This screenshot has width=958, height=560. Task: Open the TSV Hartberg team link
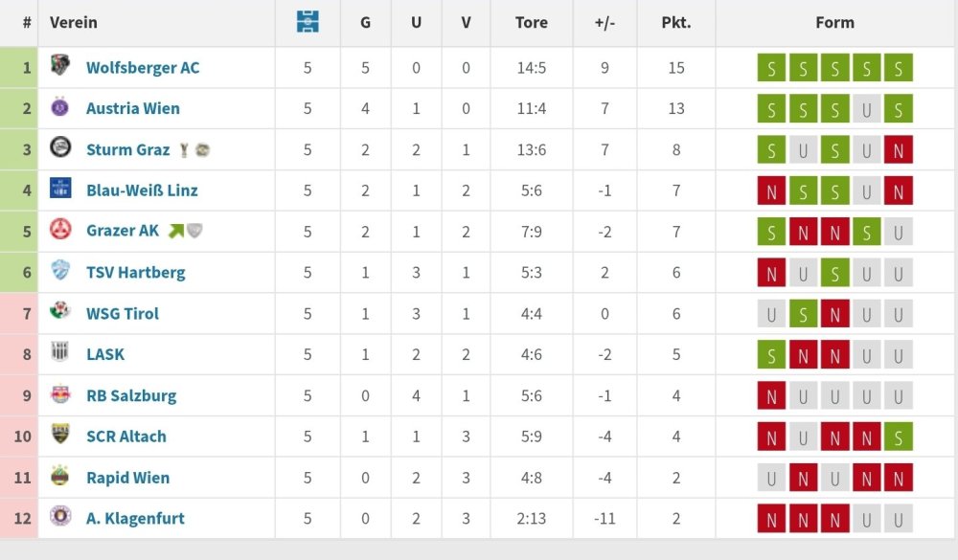click(x=135, y=272)
